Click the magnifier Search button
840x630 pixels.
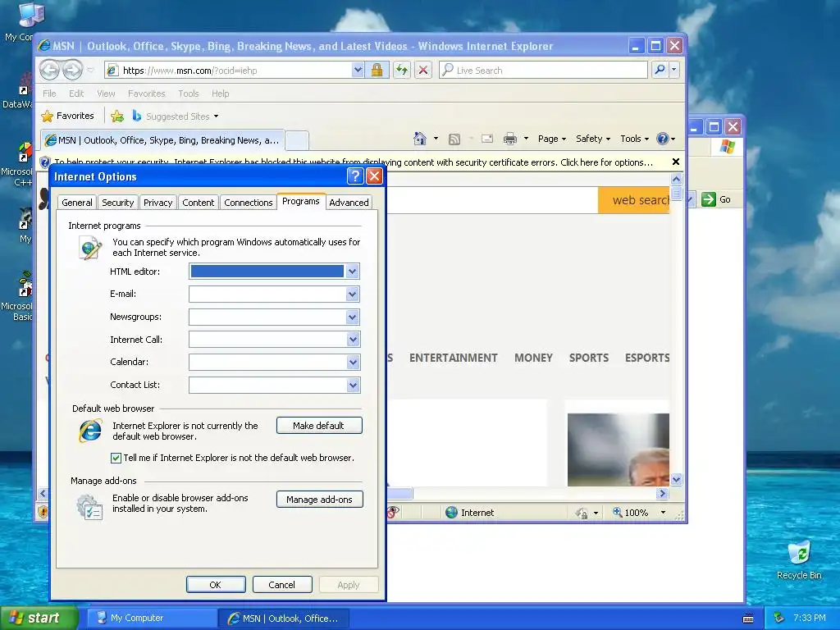[x=660, y=70]
